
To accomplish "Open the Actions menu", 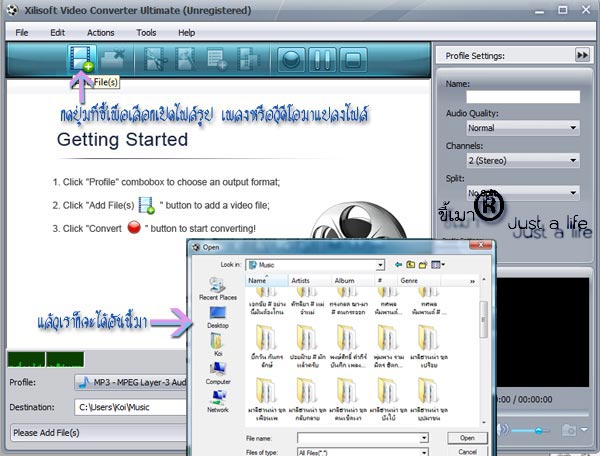I will pyautogui.click(x=101, y=33).
